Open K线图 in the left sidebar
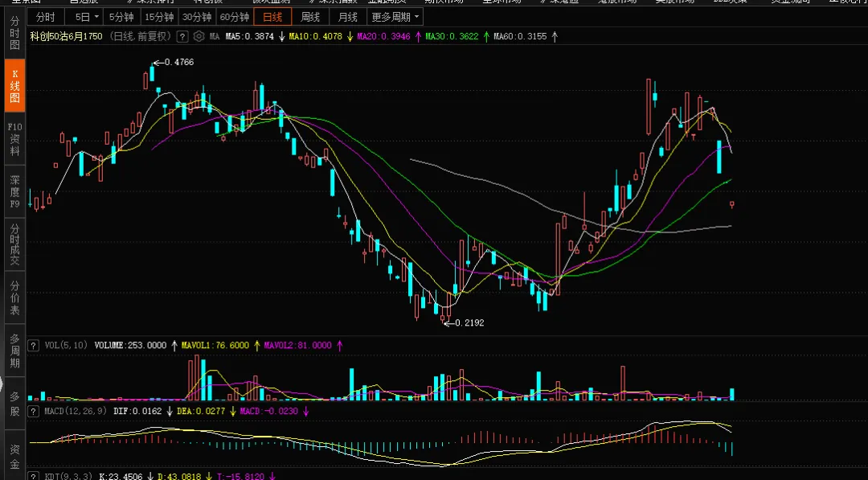 (15, 86)
